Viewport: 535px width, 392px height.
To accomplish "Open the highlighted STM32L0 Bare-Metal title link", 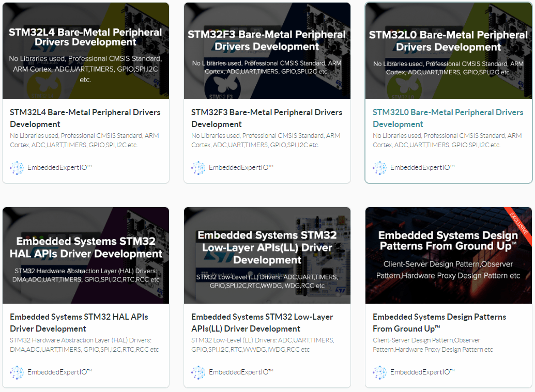I will click(x=448, y=118).
